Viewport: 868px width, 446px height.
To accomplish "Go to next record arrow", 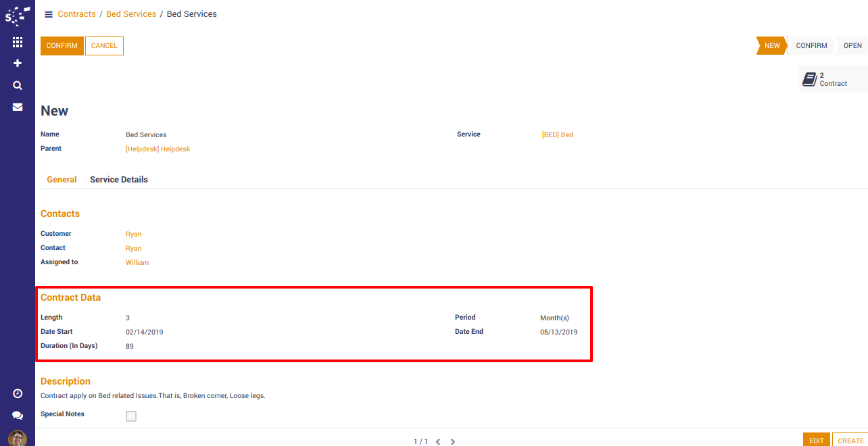I will (453, 442).
